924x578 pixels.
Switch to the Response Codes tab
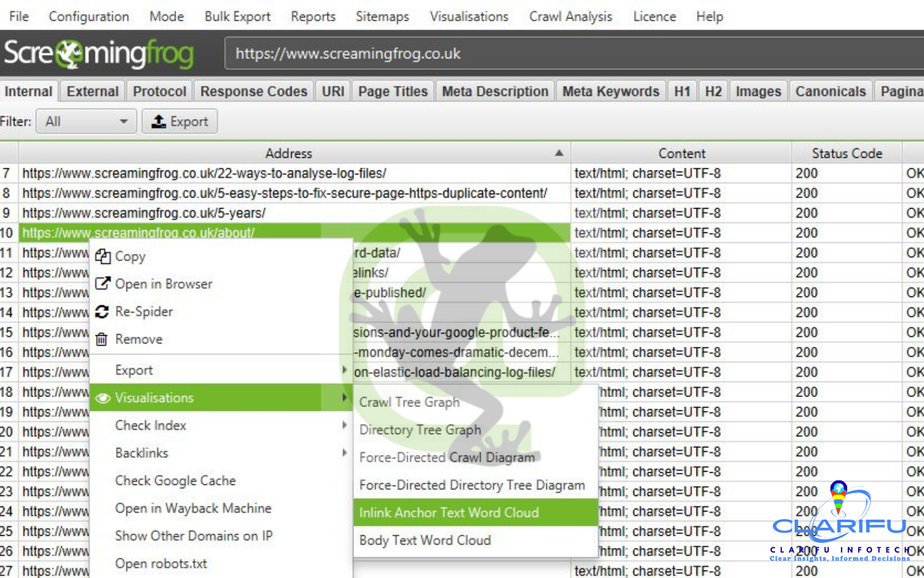(254, 91)
